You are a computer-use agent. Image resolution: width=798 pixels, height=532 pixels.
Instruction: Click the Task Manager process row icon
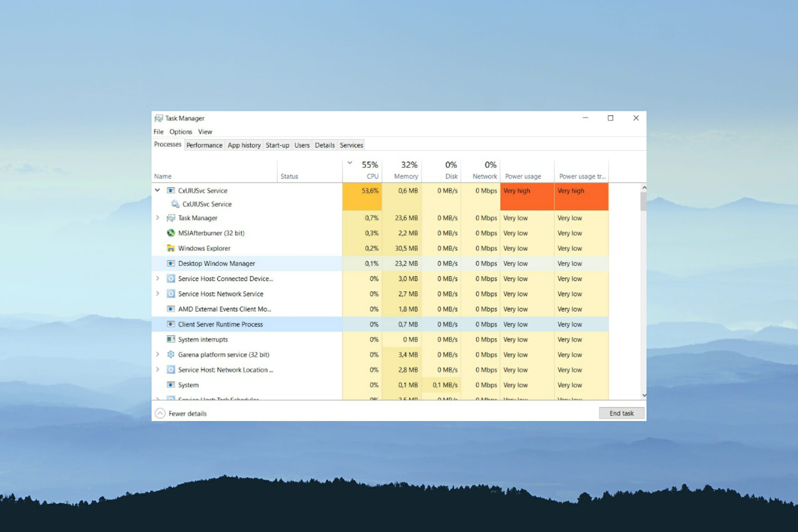(x=170, y=218)
